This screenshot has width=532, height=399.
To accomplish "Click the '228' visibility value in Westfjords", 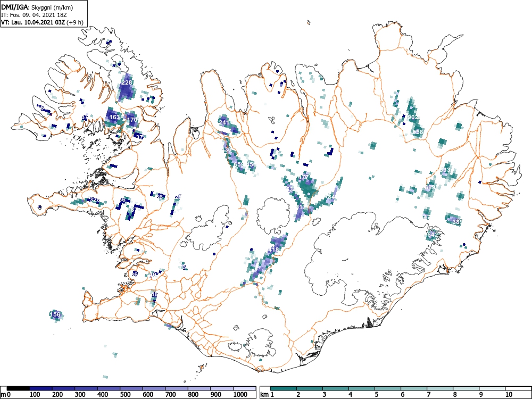I will [127, 82].
